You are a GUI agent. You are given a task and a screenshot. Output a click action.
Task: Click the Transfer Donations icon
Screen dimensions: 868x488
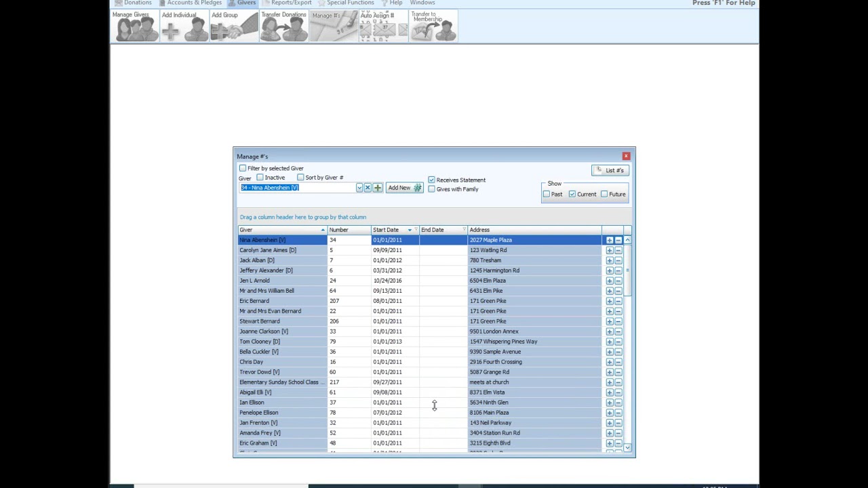pyautogui.click(x=283, y=26)
